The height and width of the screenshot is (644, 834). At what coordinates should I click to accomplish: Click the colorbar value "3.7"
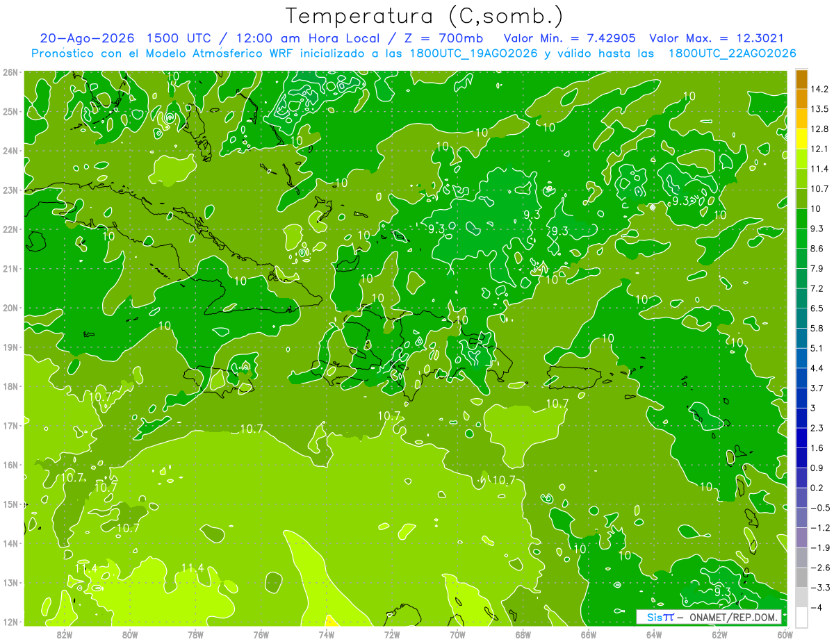(817, 388)
